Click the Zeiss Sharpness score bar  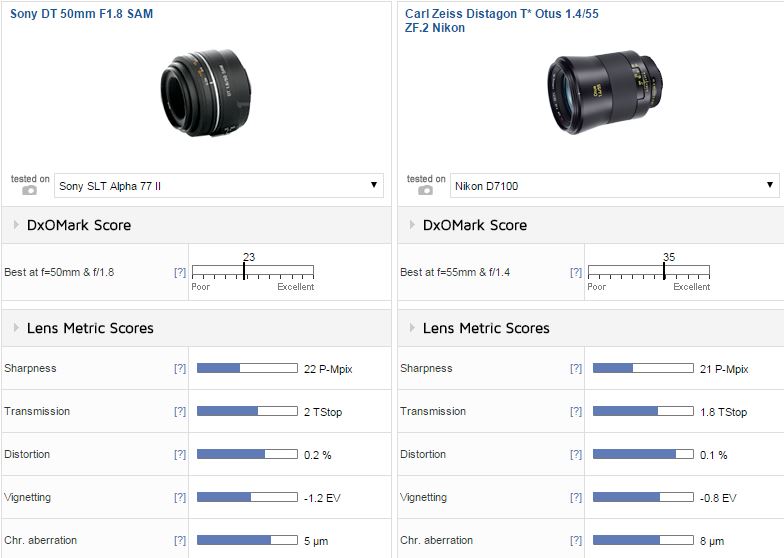(x=643, y=369)
